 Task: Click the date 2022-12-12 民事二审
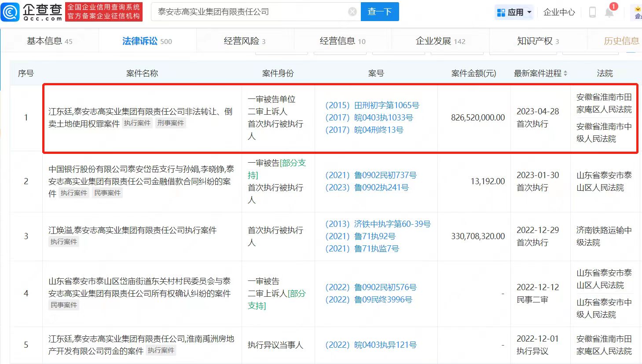pos(538,294)
